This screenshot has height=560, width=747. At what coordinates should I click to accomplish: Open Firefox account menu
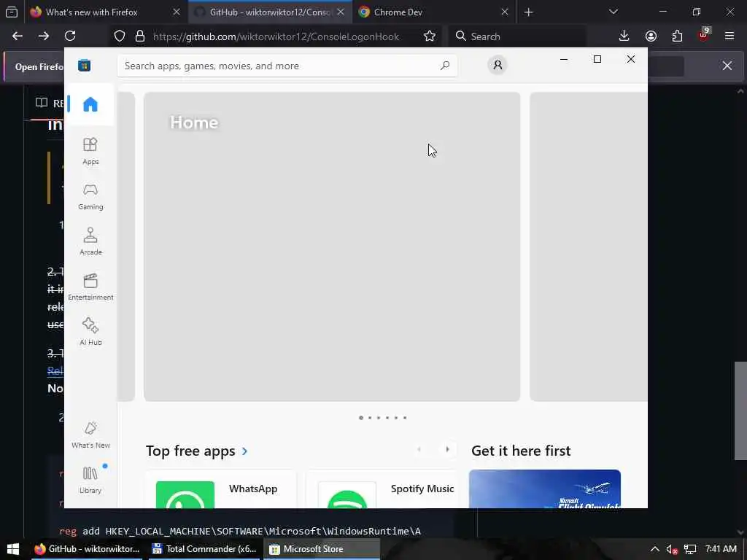tap(651, 36)
